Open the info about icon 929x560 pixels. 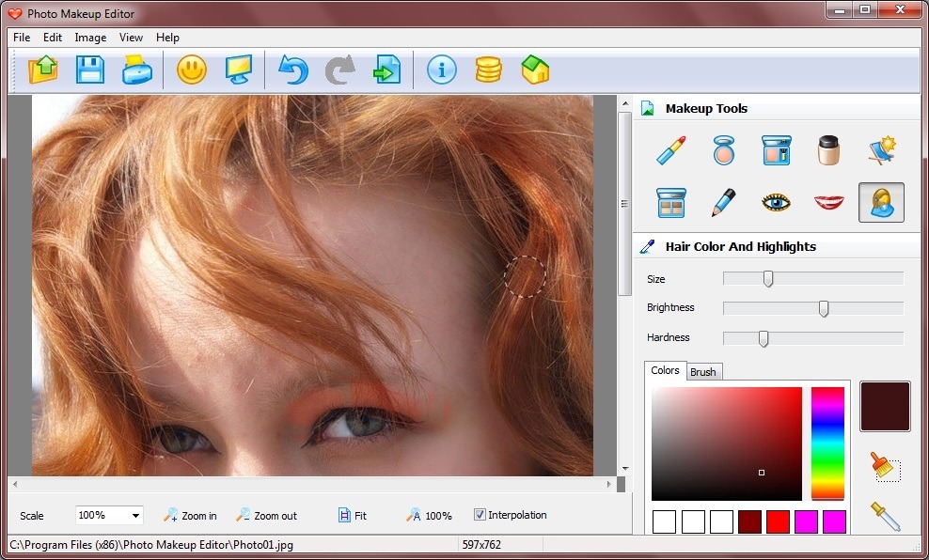[x=442, y=70]
